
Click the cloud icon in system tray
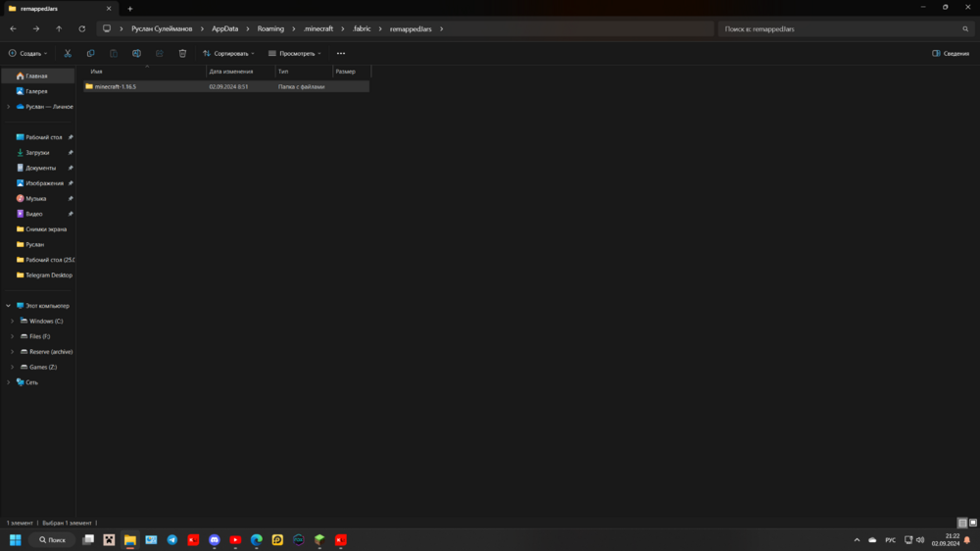tap(872, 540)
